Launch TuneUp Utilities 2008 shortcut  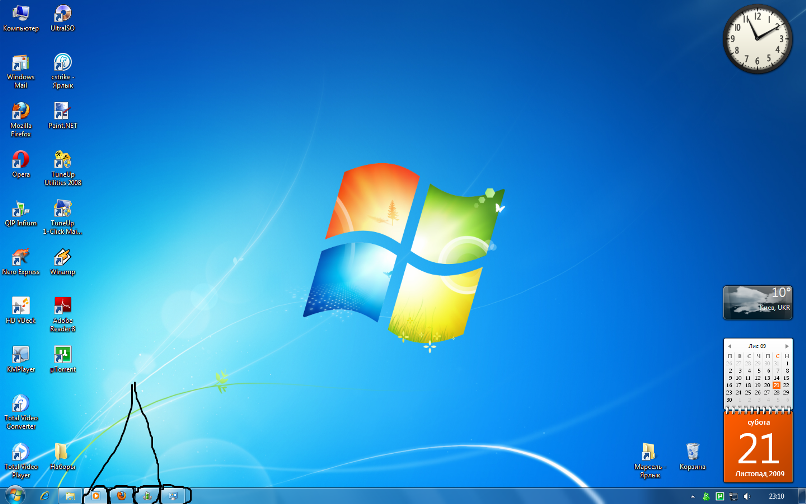click(62, 160)
